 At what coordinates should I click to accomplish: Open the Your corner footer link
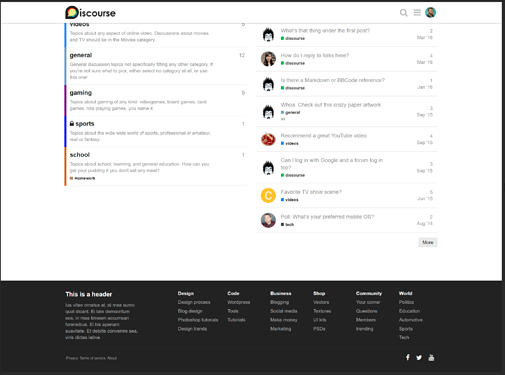[x=368, y=302]
